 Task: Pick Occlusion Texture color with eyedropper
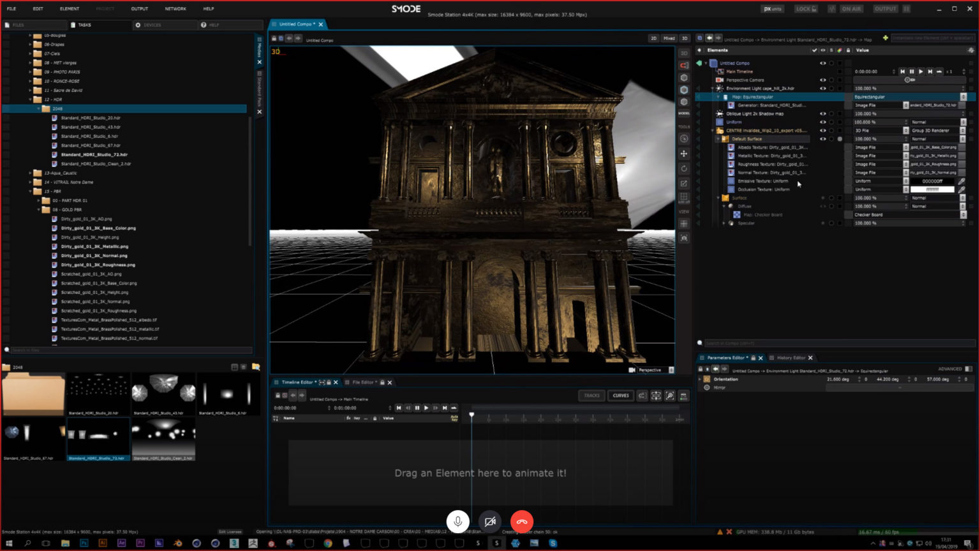click(x=961, y=189)
